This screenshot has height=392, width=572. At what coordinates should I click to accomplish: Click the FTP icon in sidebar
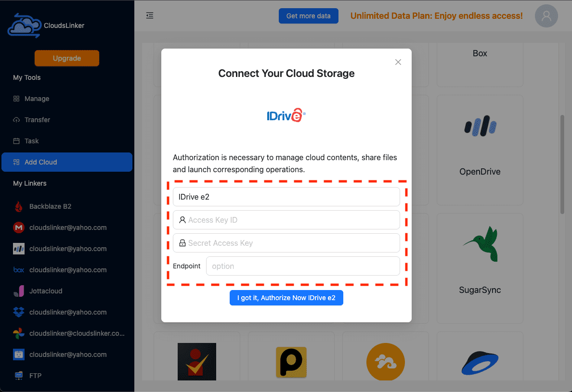coord(19,376)
